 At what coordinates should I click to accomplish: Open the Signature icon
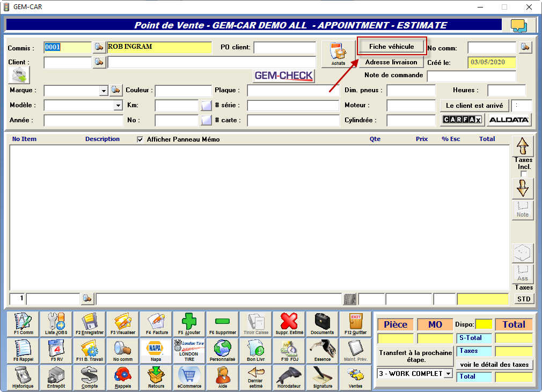pos(322,378)
